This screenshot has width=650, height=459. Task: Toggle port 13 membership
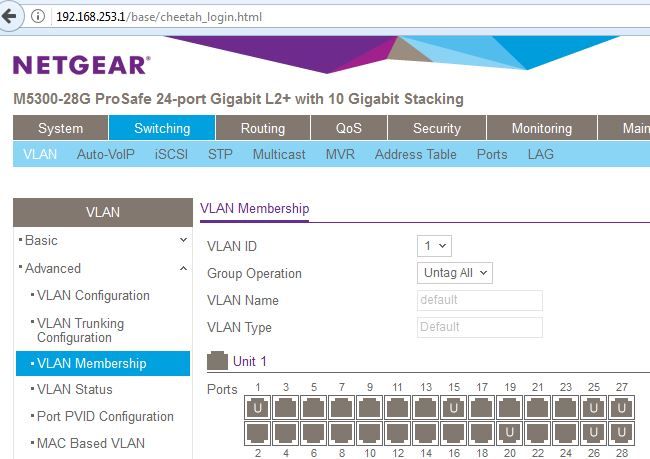[425, 407]
